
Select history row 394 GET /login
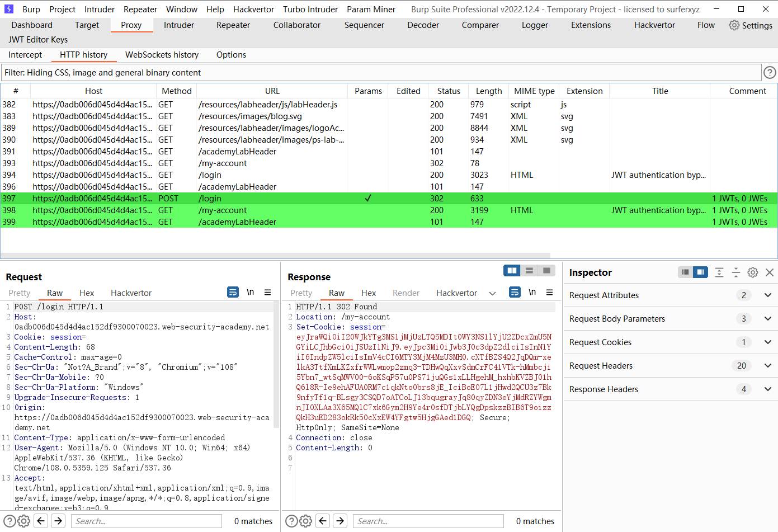(x=389, y=175)
